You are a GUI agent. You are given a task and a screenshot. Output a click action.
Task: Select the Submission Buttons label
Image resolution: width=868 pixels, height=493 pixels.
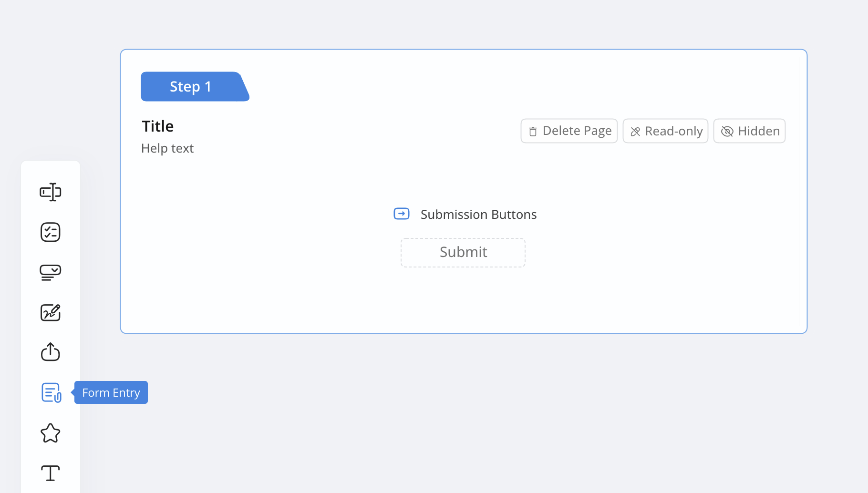tap(478, 215)
